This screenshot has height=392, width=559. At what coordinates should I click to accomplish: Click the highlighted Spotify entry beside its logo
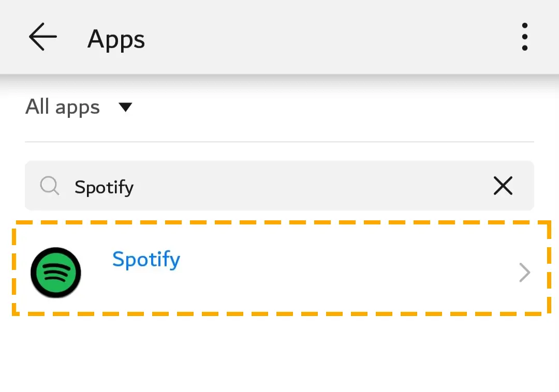pyautogui.click(x=146, y=260)
